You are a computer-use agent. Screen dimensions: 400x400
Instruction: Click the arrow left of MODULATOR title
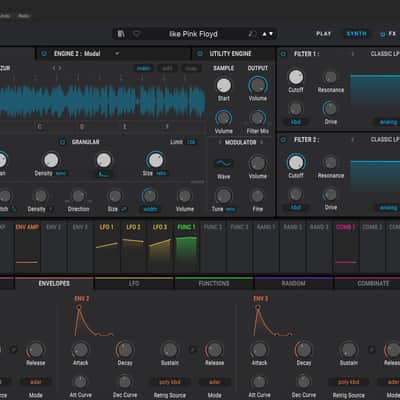click(220, 143)
